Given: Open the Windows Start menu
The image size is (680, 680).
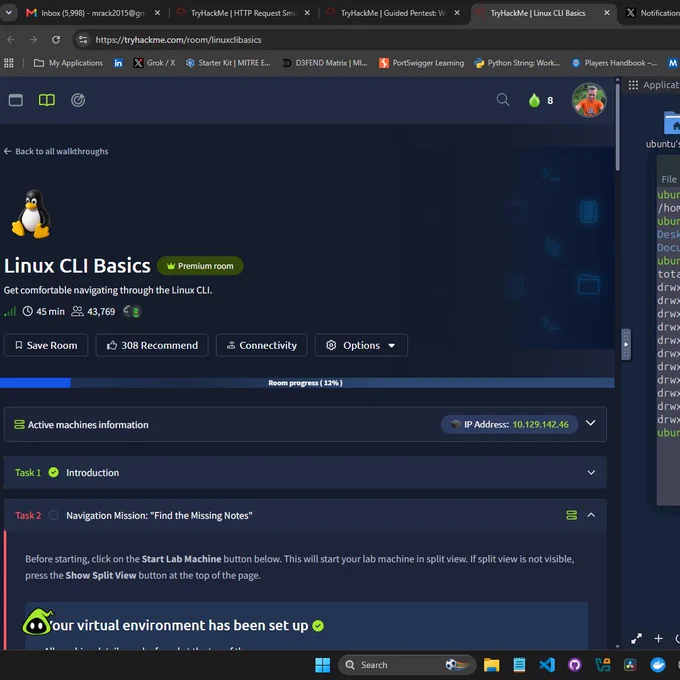Looking at the screenshot, I should pyautogui.click(x=322, y=665).
